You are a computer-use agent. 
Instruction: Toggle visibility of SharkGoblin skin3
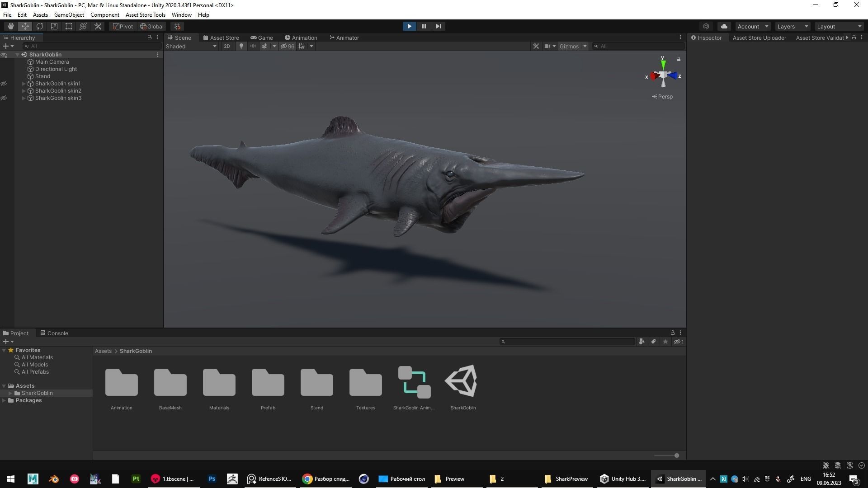pyautogui.click(x=4, y=98)
